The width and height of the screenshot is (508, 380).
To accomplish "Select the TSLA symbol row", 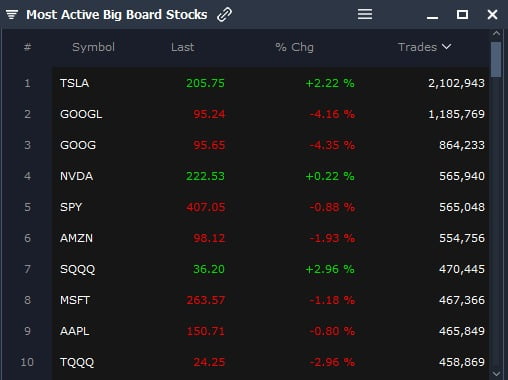I will [x=271, y=83].
